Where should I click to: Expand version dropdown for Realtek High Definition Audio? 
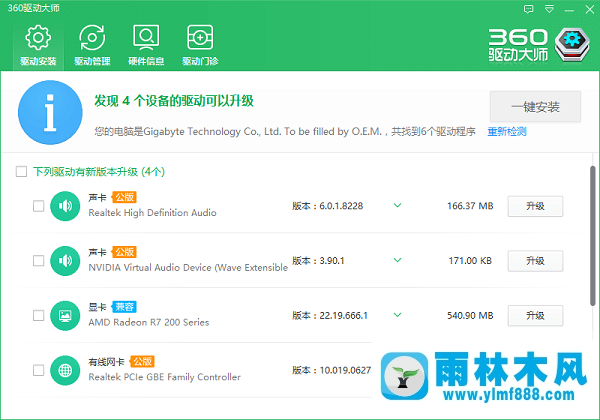(x=398, y=205)
